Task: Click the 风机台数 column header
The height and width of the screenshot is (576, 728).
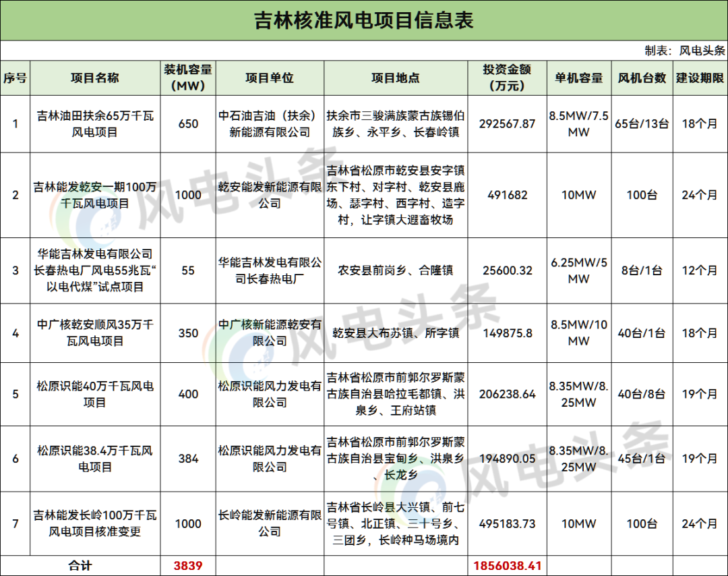Action: (642, 78)
